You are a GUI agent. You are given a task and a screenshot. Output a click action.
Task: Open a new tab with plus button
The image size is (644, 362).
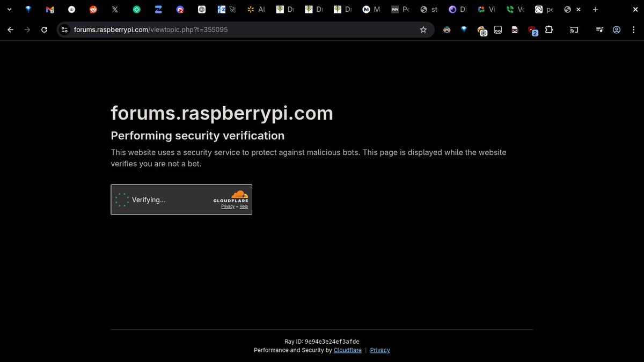(x=595, y=10)
